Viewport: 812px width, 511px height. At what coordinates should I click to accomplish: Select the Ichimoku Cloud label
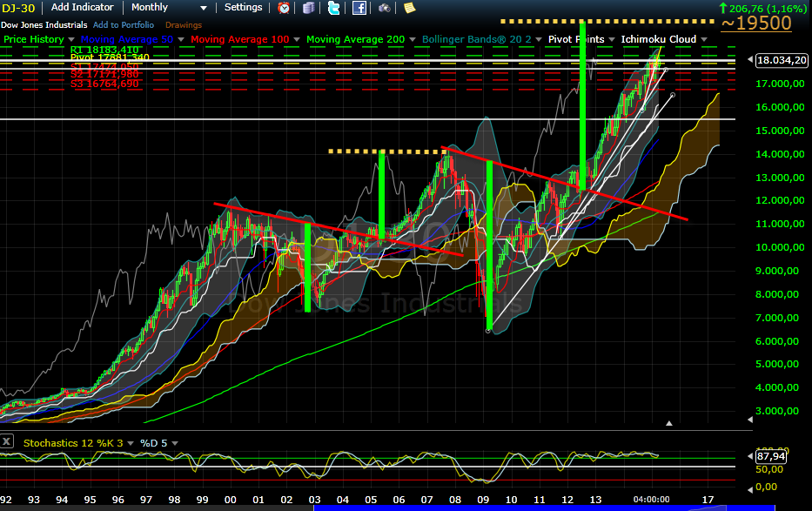click(659, 39)
